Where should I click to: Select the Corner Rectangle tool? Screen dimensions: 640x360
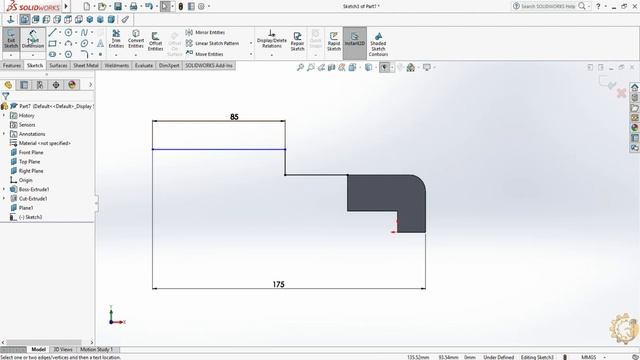pos(52,43)
